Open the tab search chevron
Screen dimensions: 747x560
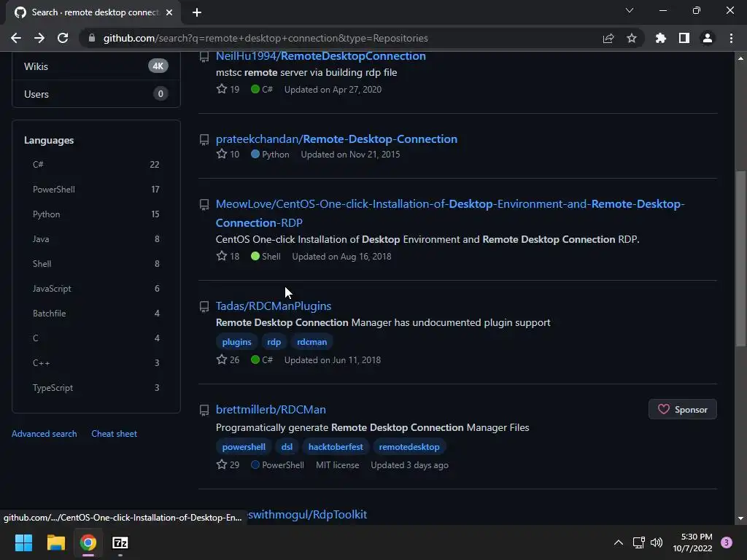630,10
